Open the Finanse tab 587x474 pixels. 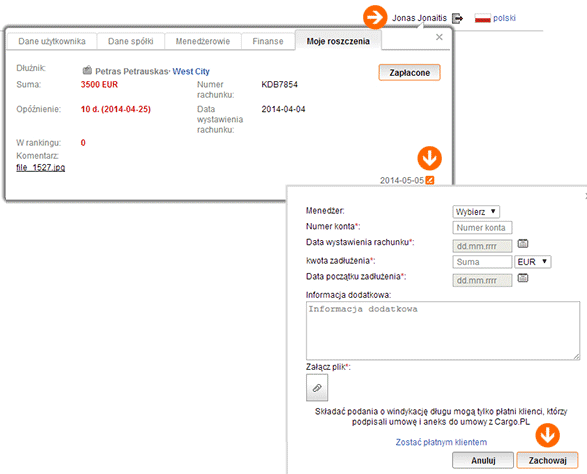(268, 41)
